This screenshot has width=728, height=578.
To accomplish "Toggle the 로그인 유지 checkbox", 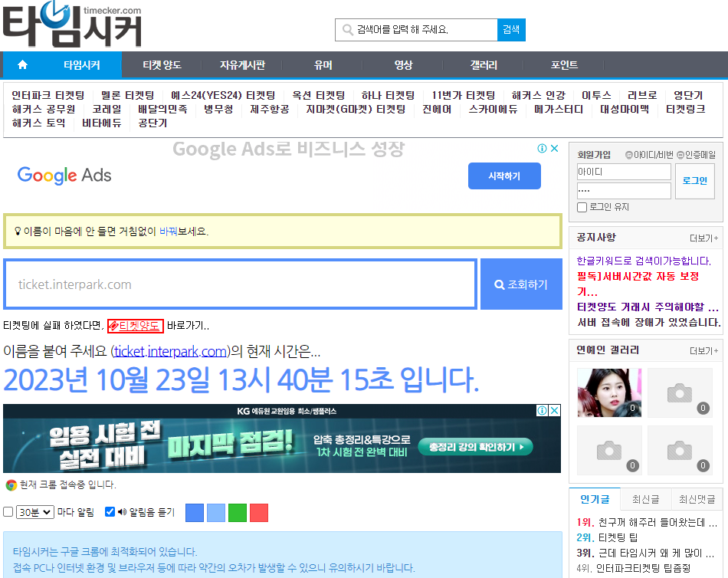I will [582, 207].
